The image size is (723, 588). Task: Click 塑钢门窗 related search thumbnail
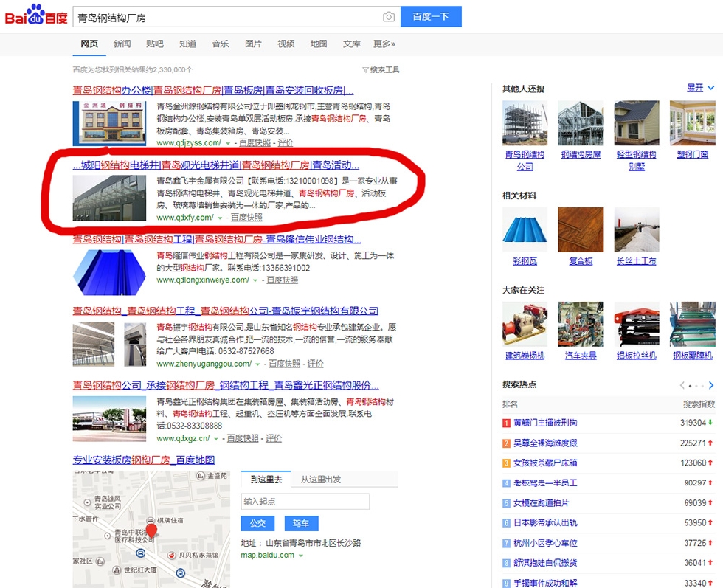tap(693, 122)
